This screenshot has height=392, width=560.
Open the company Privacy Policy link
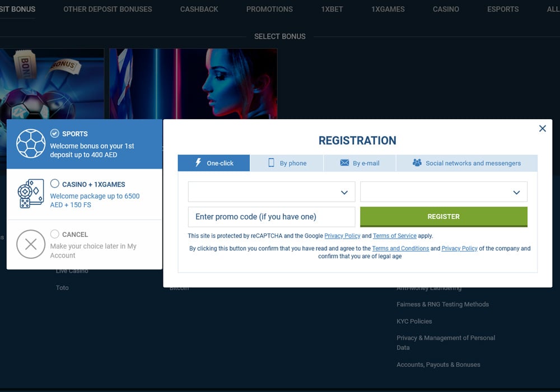459,249
